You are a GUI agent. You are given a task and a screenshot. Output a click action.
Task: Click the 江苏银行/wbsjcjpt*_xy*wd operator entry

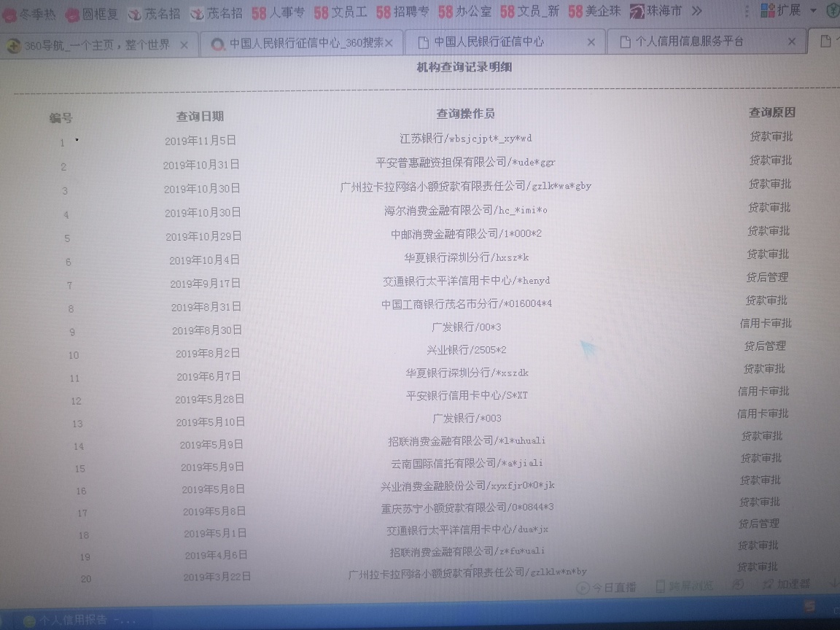pyautogui.click(x=465, y=139)
